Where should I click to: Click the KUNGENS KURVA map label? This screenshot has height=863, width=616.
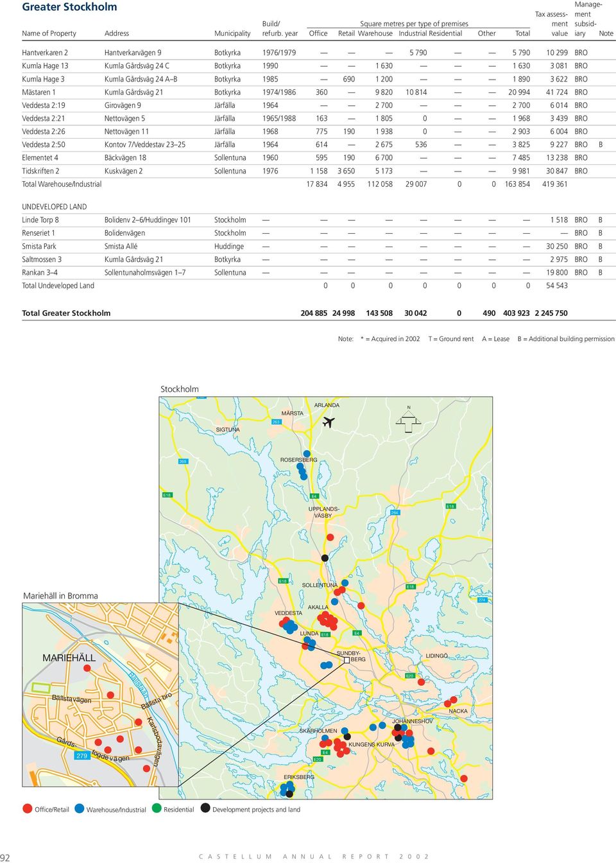pyautogui.click(x=372, y=744)
